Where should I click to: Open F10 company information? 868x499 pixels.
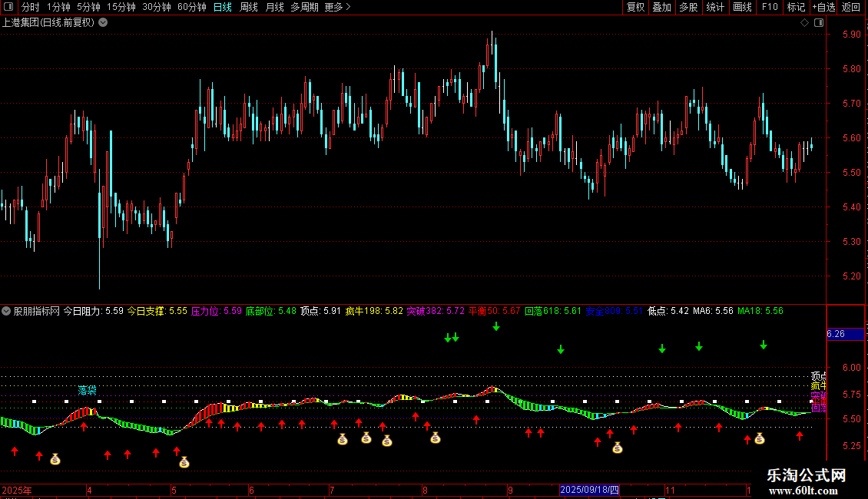[x=770, y=7]
